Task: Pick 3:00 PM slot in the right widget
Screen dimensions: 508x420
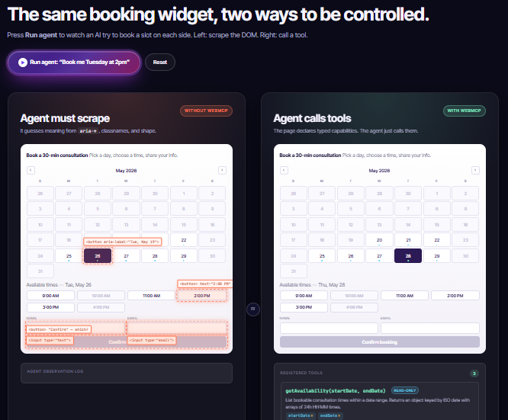Action: 304,307
